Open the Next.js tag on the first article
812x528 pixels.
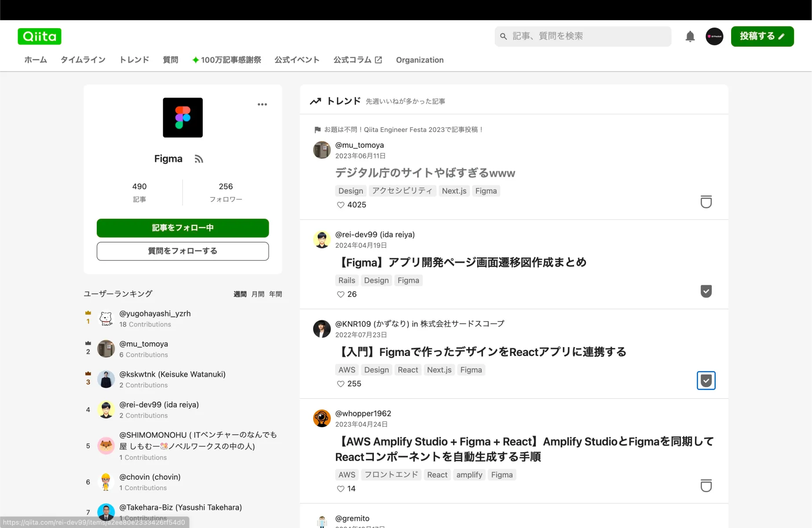[454, 191]
